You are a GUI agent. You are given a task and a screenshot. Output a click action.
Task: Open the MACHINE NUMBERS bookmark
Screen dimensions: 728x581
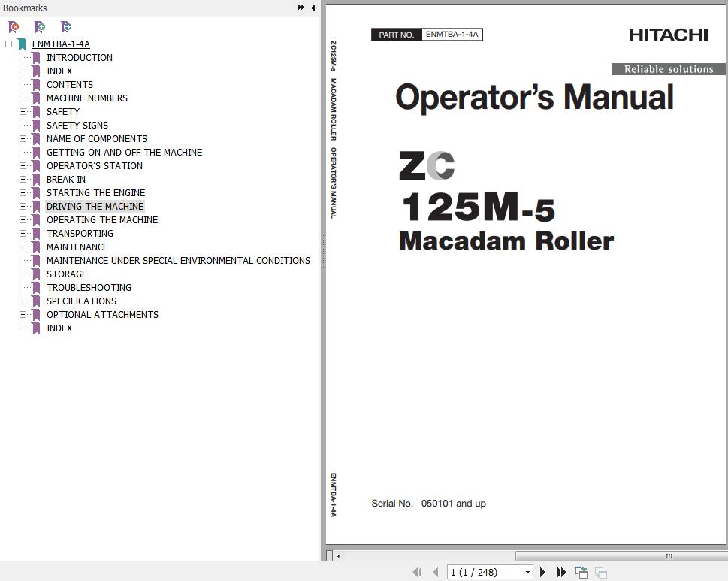tap(87, 98)
